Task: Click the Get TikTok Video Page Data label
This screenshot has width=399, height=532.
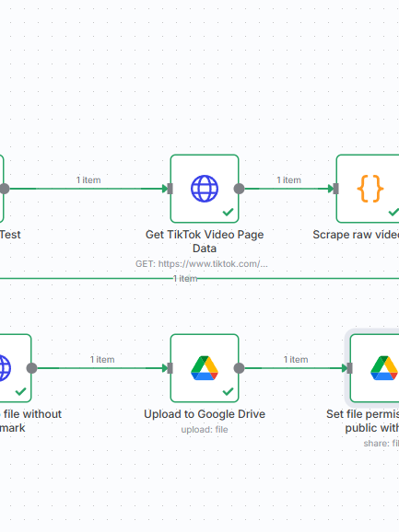Action: 205,241
